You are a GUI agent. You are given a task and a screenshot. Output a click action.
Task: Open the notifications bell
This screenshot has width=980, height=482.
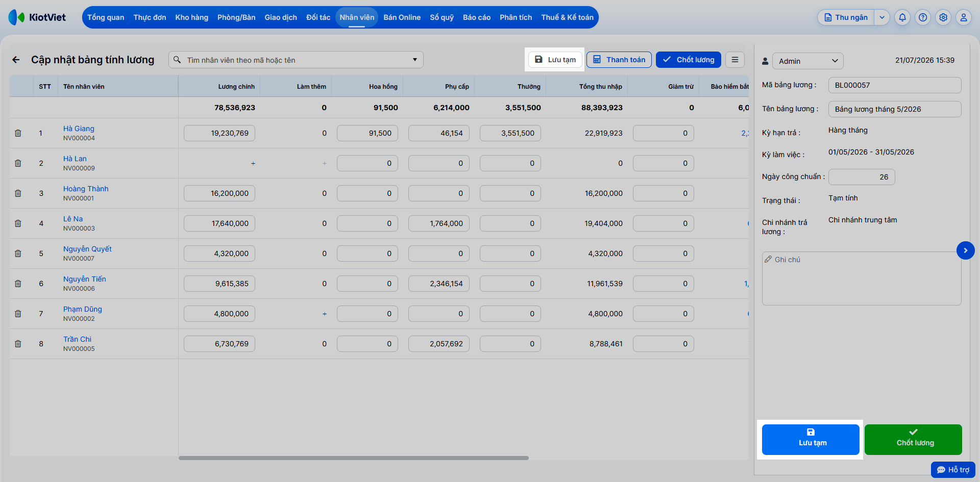pyautogui.click(x=902, y=17)
